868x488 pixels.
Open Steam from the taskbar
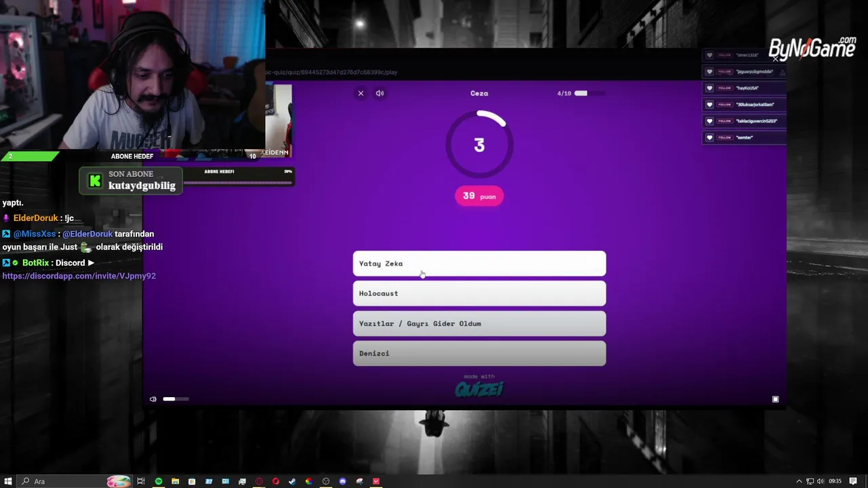click(x=292, y=481)
